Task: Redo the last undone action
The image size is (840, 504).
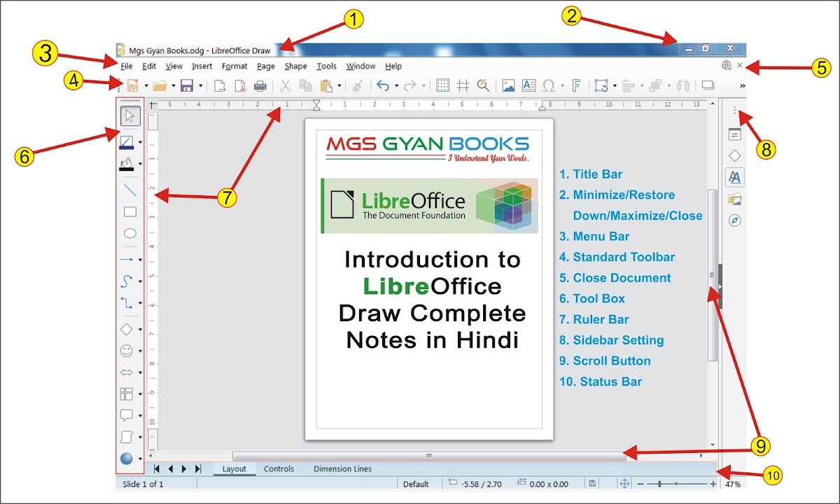Action: click(x=411, y=85)
